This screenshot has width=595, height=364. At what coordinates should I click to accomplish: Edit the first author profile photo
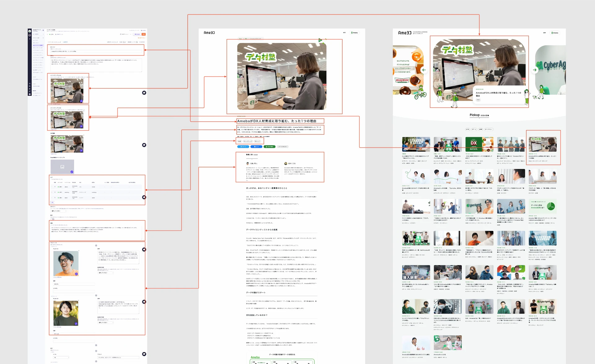(x=76, y=274)
